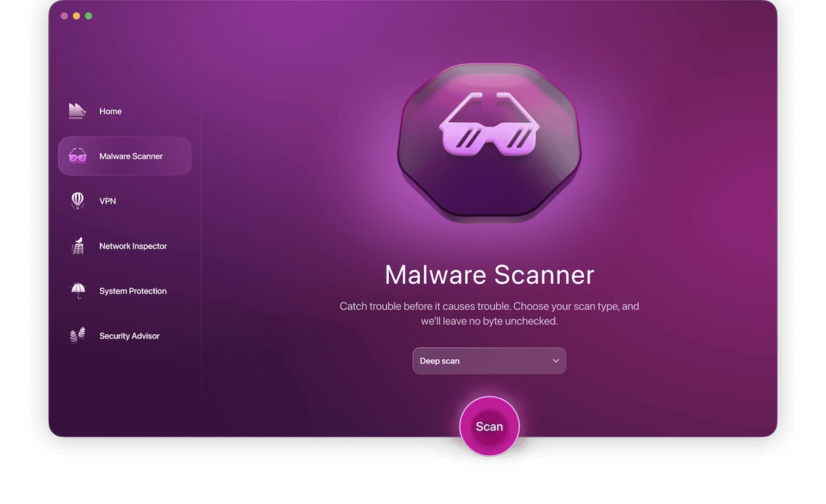The width and height of the screenshot is (826, 504).
Task: Minimize the window with the yellow button
Action: (77, 16)
